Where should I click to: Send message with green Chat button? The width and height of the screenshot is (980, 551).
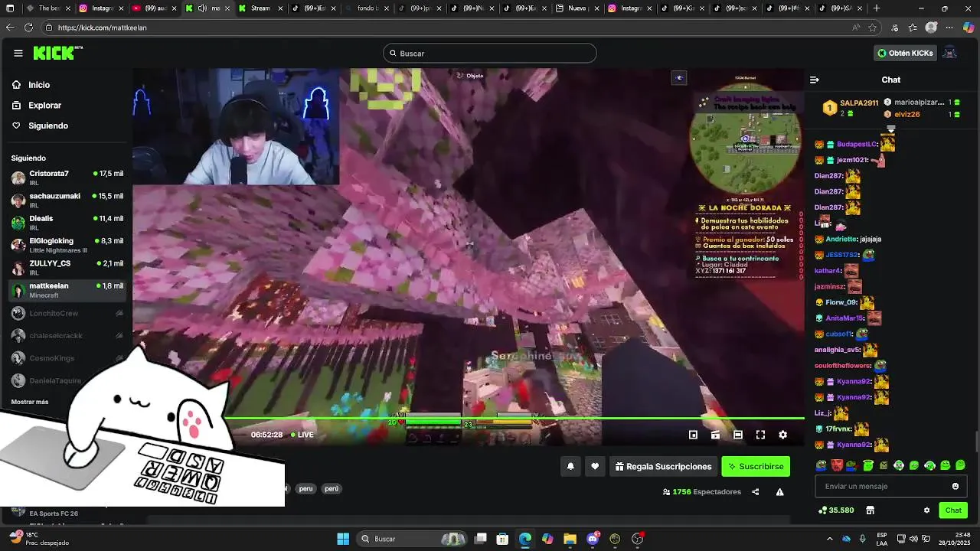point(953,510)
